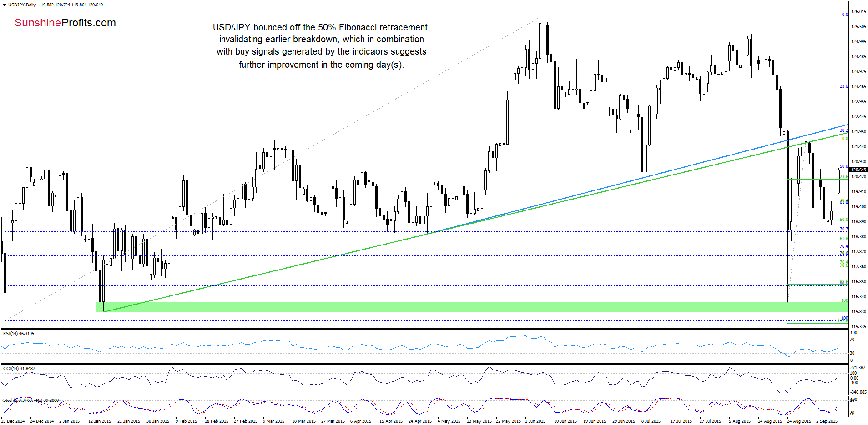Viewport: 868px width, 425px height.
Task: Click the 8 Jul 2015 date label
Action: pos(651,421)
